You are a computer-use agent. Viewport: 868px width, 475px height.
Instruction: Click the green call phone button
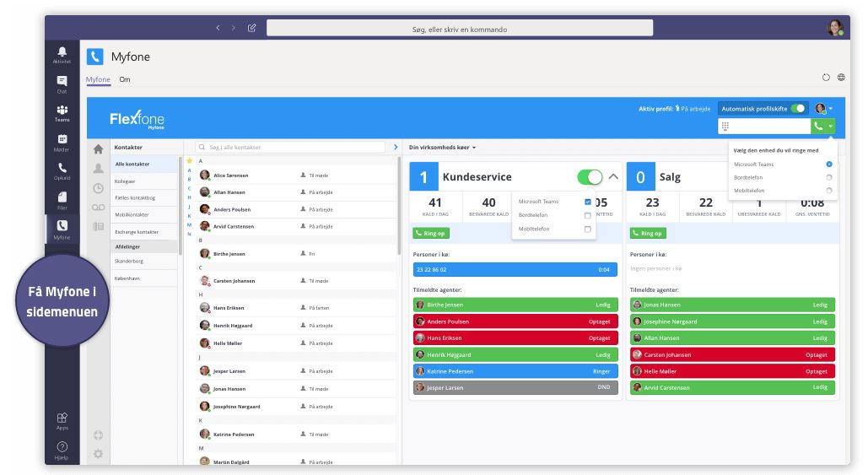click(x=818, y=127)
